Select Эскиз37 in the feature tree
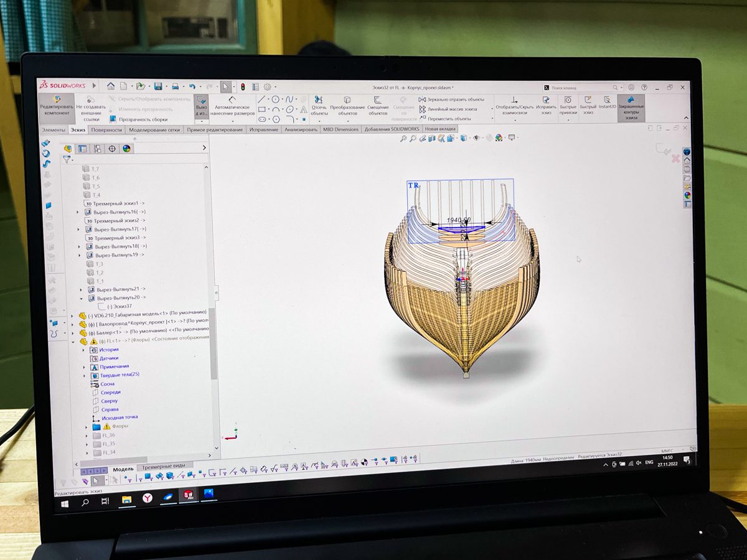Viewport: 747px width, 560px height. [119, 306]
